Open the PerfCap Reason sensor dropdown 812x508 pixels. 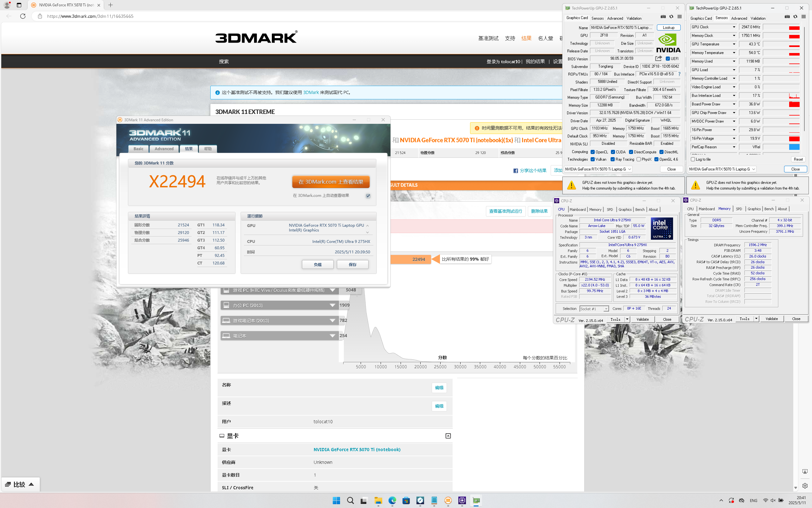pyautogui.click(x=734, y=147)
